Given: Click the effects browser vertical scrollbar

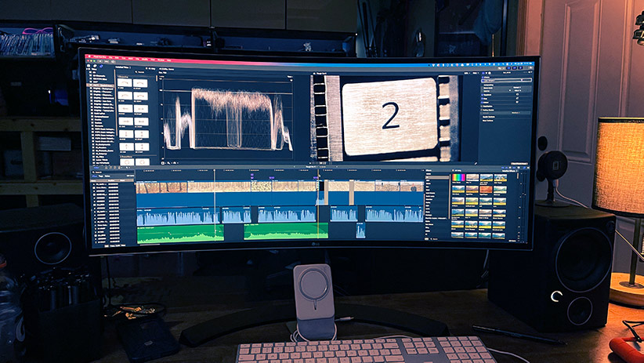Looking at the screenshot, I should 518,176.
